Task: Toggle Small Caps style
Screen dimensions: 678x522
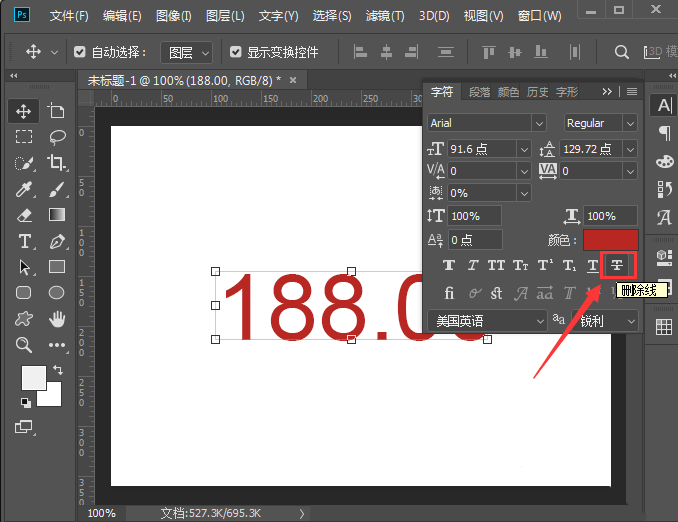Action: (520, 265)
